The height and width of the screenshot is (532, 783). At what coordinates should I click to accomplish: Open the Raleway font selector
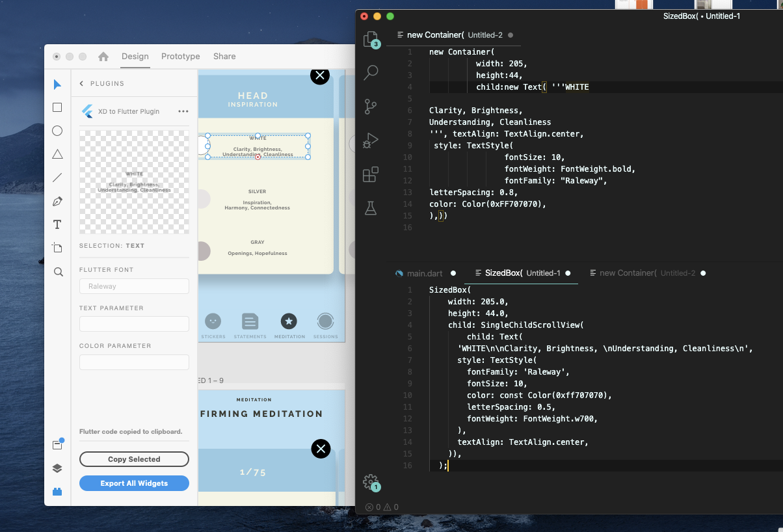[134, 286]
